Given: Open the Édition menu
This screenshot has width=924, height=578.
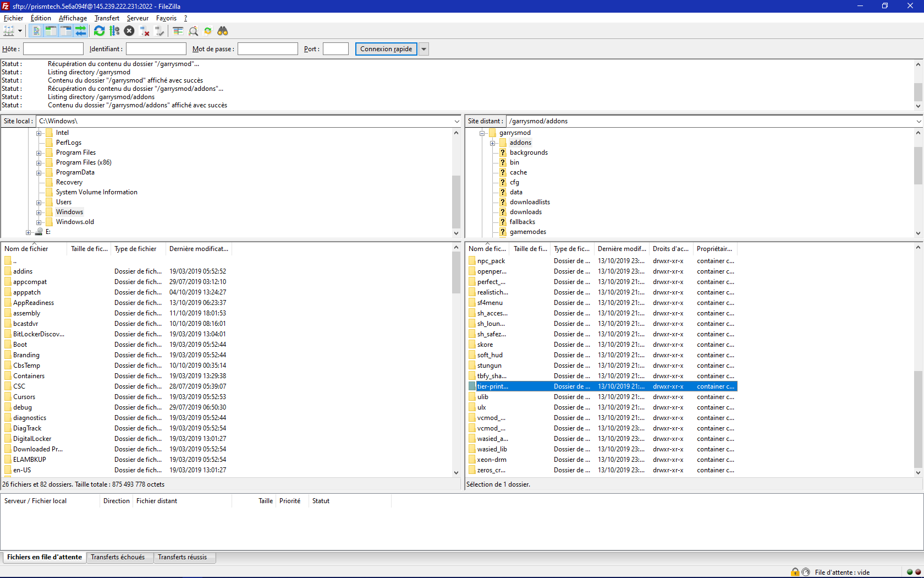Looking at the screenshot, I should (x=41, y=18).
